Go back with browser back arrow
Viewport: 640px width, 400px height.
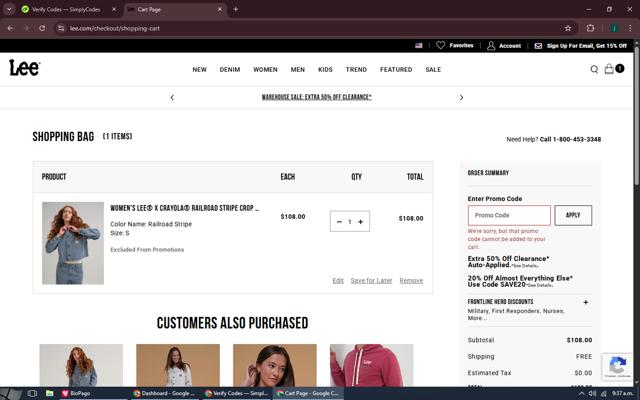[10, 28]
